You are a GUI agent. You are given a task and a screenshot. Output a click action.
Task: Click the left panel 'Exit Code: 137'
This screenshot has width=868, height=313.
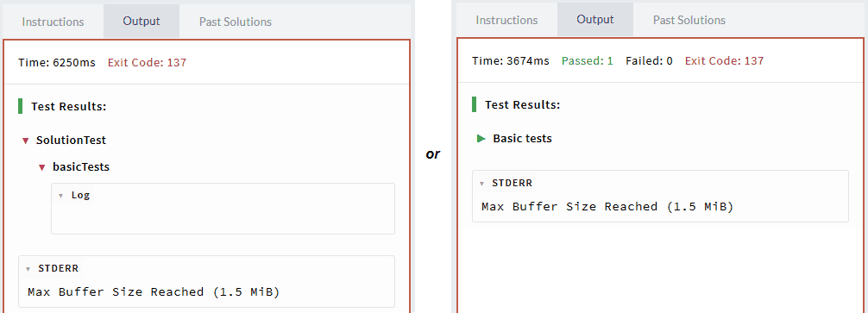point(147,62)
